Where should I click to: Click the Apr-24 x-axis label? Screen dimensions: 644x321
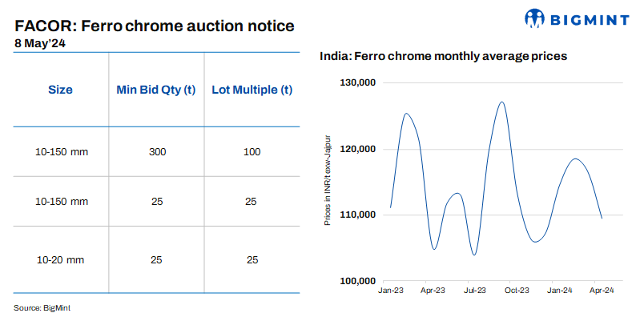tap(602, 291)
